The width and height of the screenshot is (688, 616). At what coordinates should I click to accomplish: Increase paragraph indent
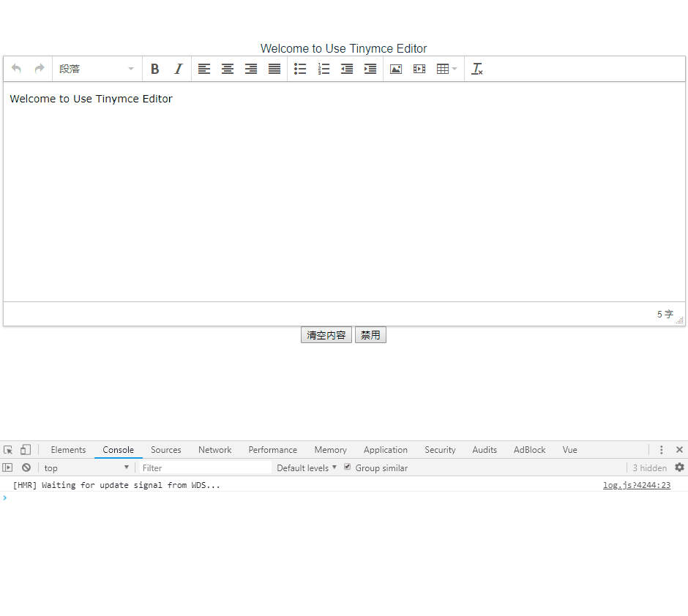coord(370,69)
